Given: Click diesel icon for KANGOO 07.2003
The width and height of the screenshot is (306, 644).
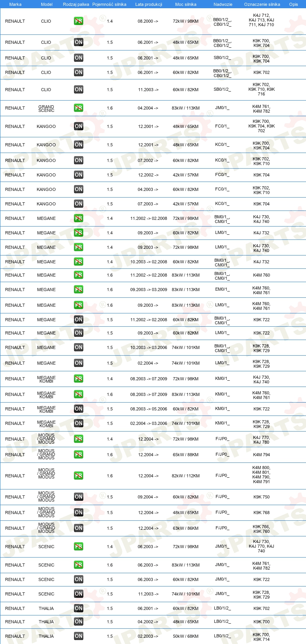Looking at the screenshot, I should pos(79,204).
